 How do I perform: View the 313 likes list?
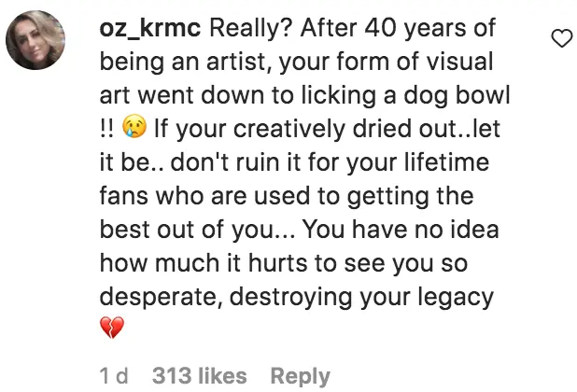coord(199,376)
